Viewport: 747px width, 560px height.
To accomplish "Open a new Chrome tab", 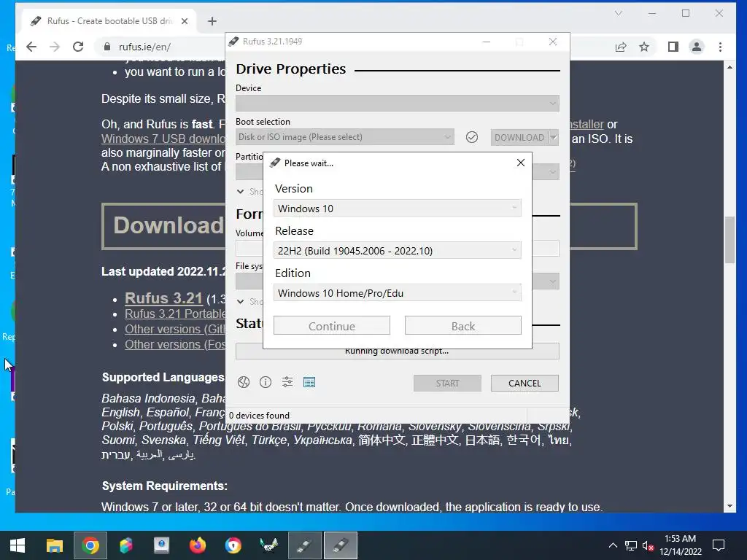I will coord(212,21).
